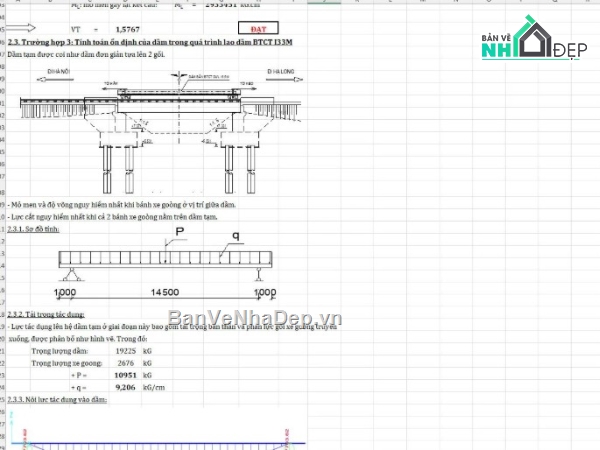Click the line 'Dầm tạm được coi như dầm đơn giản'
This screenshot has width=600, height=450.
pos(86,54)
